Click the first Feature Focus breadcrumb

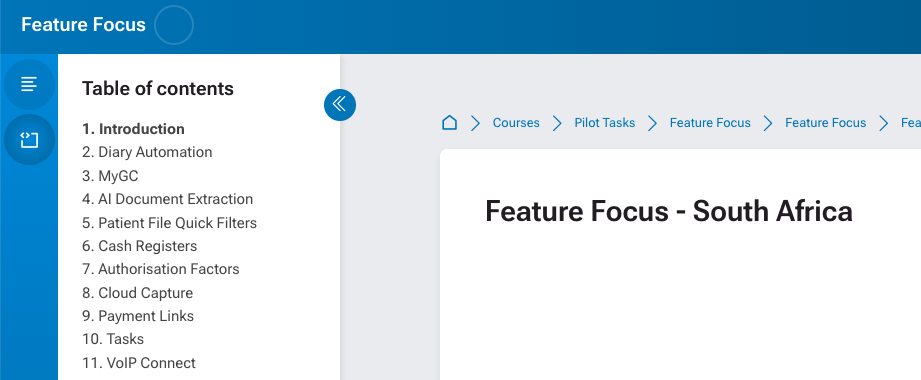coord(710,123)
